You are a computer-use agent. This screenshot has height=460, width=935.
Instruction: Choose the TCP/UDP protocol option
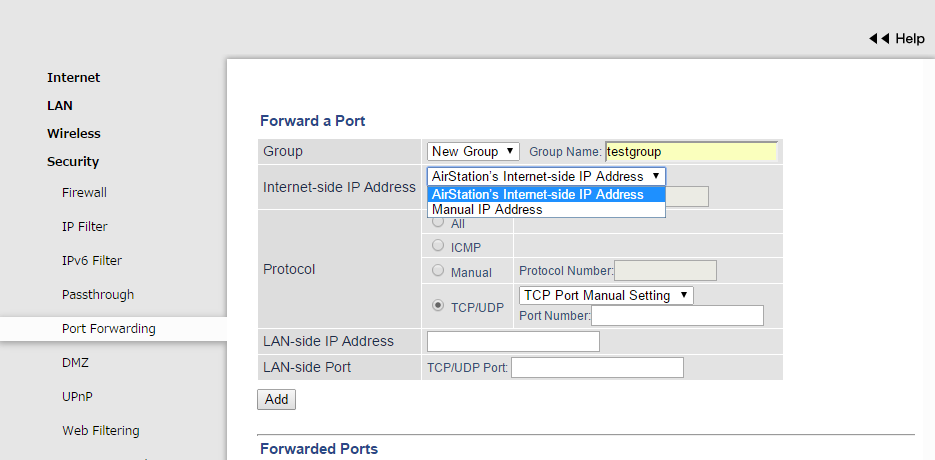(438, 305)
